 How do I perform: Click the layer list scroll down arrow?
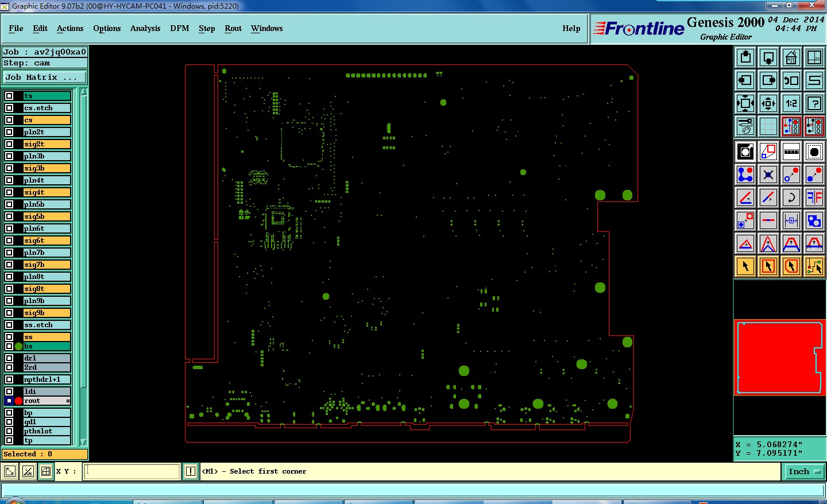tap(83, 443)
